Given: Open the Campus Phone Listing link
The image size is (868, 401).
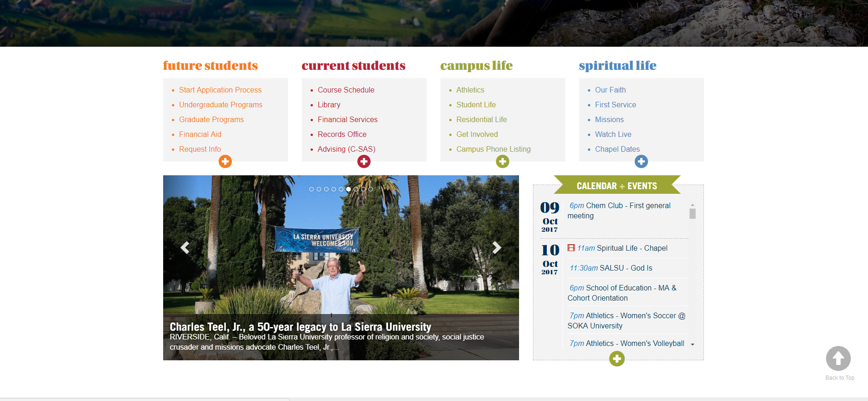Looking at the screenshot, I should pos(493,149).
